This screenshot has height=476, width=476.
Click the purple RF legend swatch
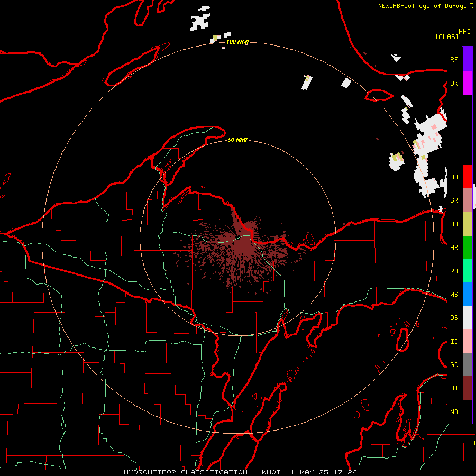click(467, 59)
